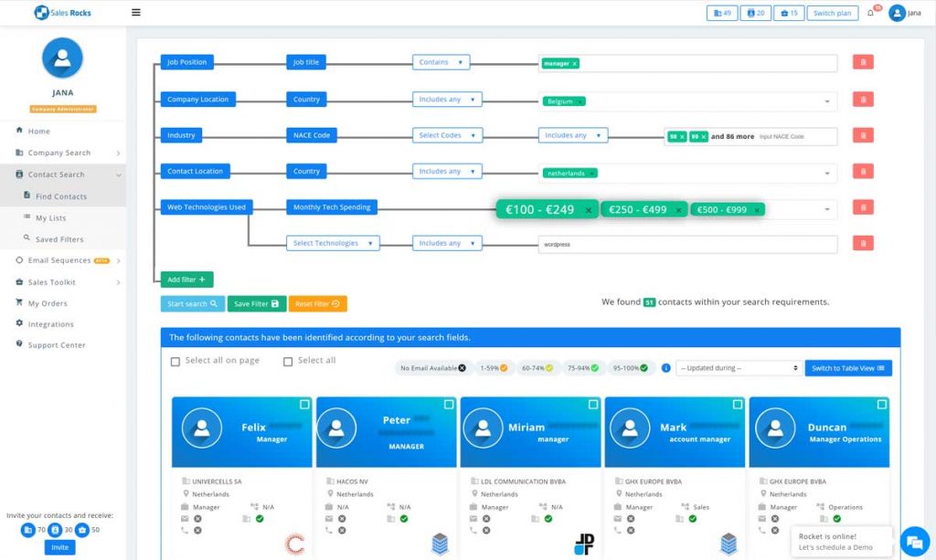Image resolution: width=936 pixels, height=560 pixels.
Task: Click the Start search button
Action: pyautogui.click(x=191, y=303)
